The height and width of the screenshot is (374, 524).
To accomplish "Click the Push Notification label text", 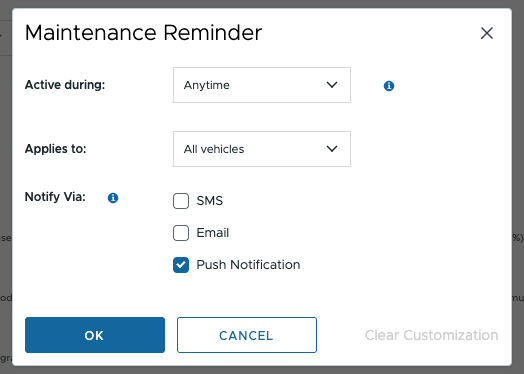I will pyautogui.click(x=248, y=265).
